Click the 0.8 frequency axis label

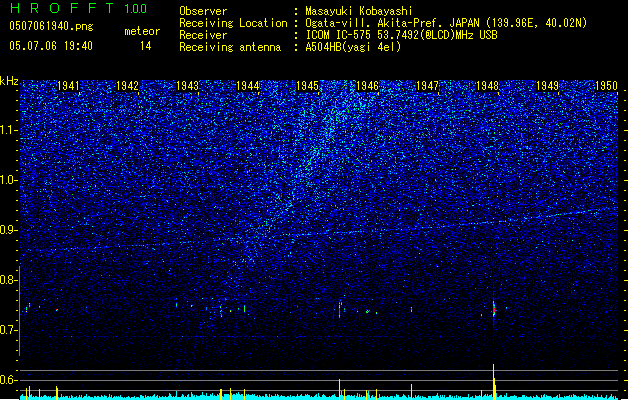[8, 280]
